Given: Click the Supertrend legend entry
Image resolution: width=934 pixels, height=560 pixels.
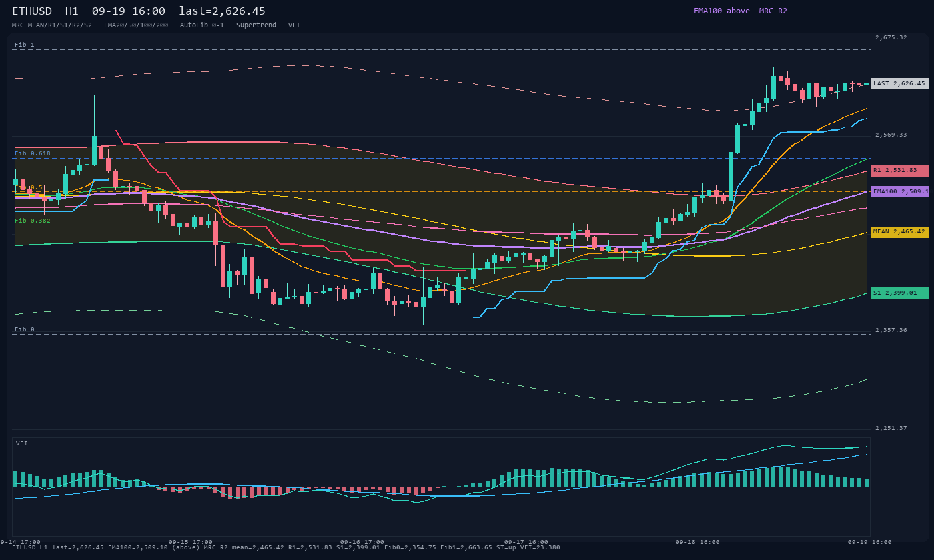Looking at the screenshot, I should click(256, 25).
